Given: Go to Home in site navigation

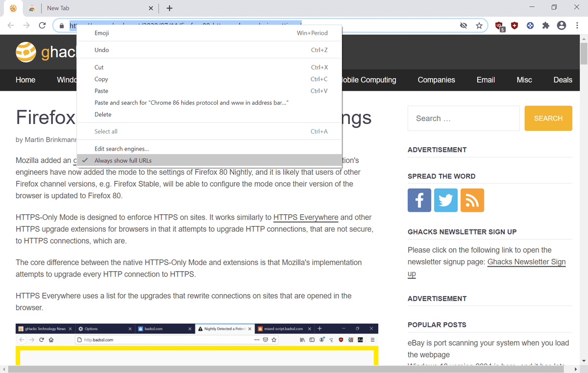Looking at the screenshot, I should tap(26, 80).
